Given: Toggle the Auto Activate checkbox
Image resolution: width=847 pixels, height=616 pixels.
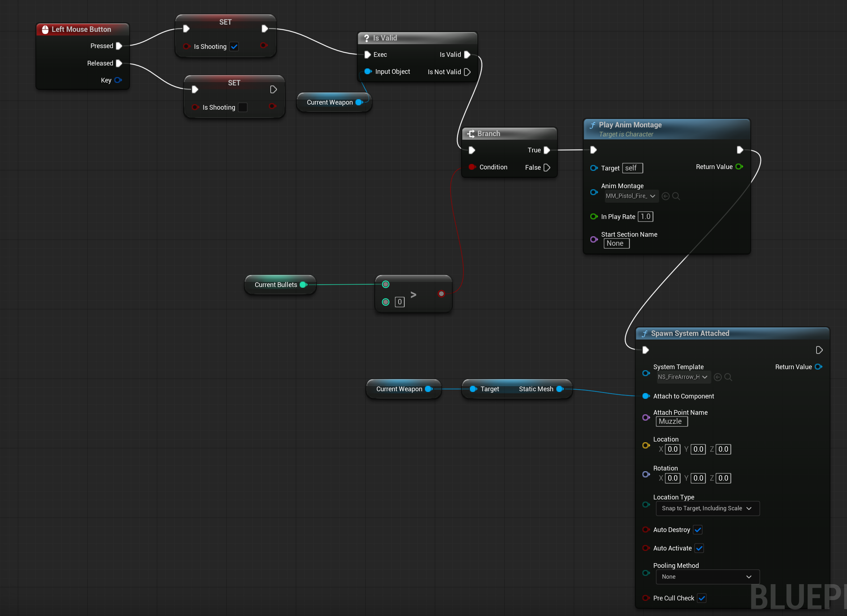Looking at the screenshot, I should [x=699, y=548].
